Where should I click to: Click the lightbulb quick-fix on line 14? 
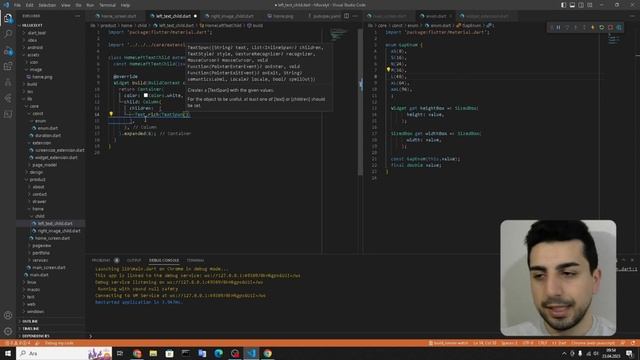[x=111, y=114]
